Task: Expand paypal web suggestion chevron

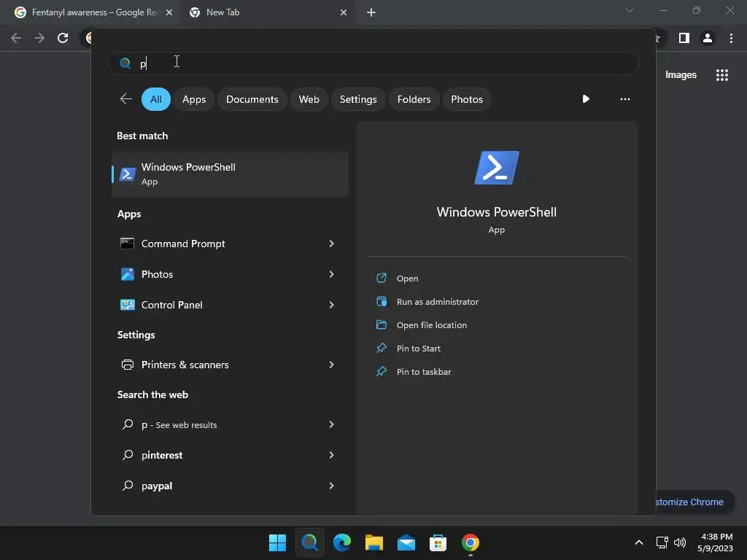Action: pos(332,486)
